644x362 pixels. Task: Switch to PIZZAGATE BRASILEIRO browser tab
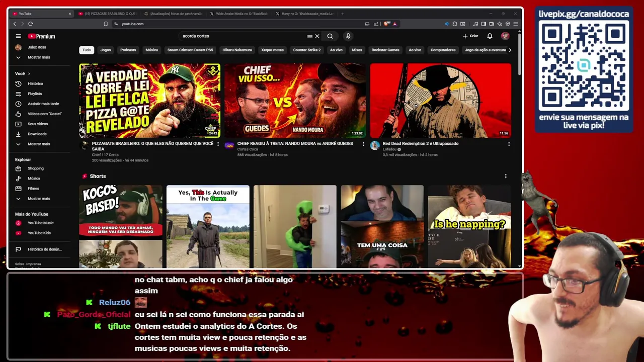point(107,14)
